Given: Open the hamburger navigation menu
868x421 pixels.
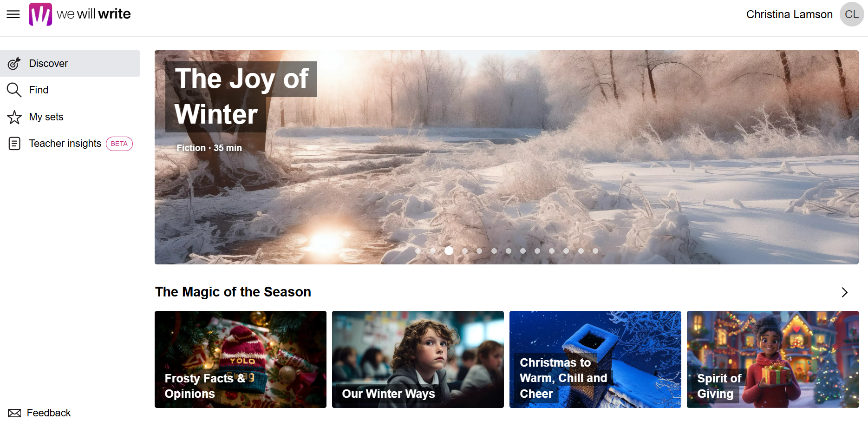Looking at the screenshot, I should pyautogui.click(x=13, y=14).
